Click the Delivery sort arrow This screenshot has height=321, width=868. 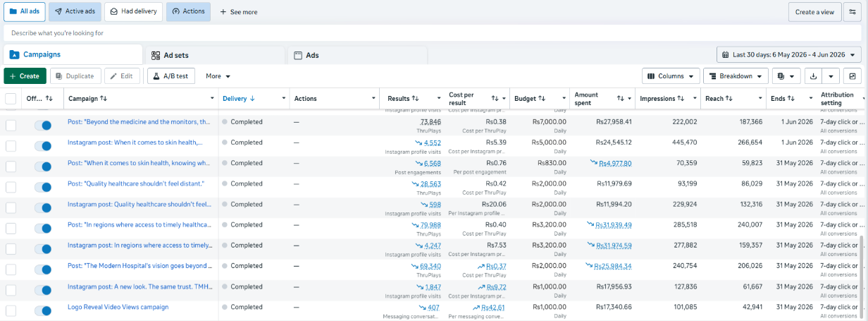pos(252,99)
